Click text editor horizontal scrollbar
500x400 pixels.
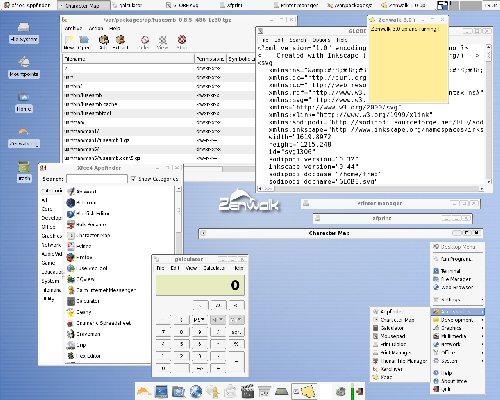pyautogui.click(x=371, y=189)
